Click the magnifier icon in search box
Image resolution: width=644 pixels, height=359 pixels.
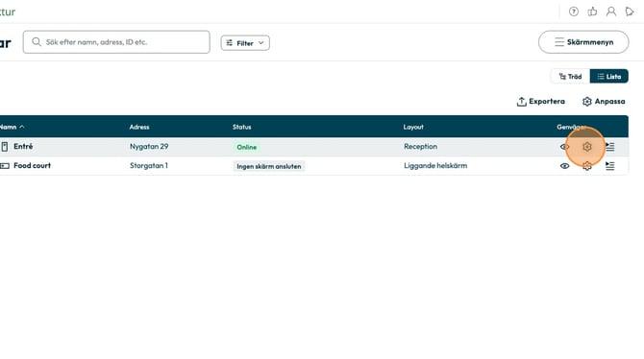tap(37, 42)
